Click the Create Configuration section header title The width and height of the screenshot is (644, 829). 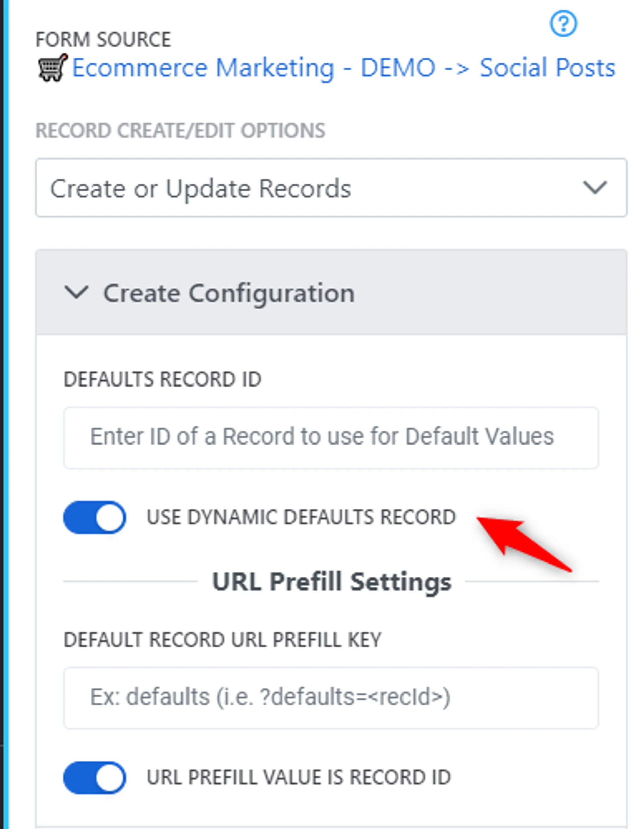(229, 293)
